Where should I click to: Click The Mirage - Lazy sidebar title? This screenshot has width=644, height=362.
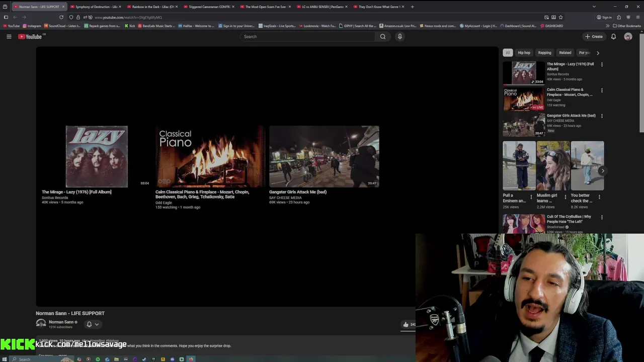[x=570, y=66]
